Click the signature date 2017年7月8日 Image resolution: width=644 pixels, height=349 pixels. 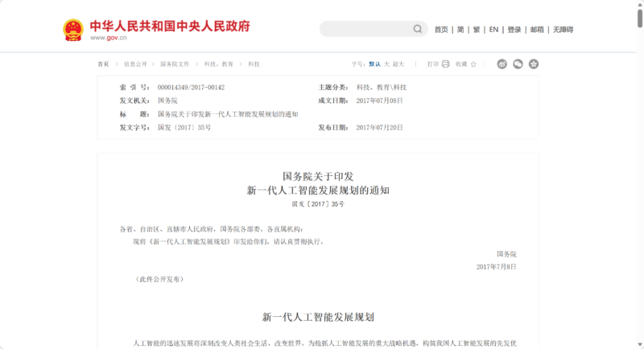pyautogui.click(x=496, y=266)
